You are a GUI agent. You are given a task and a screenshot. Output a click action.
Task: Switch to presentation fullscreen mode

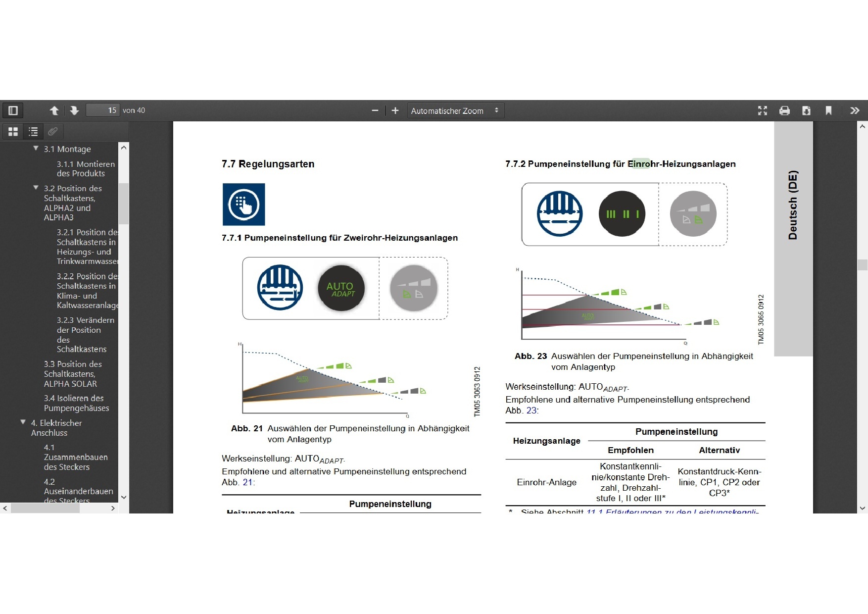[763, 110]
